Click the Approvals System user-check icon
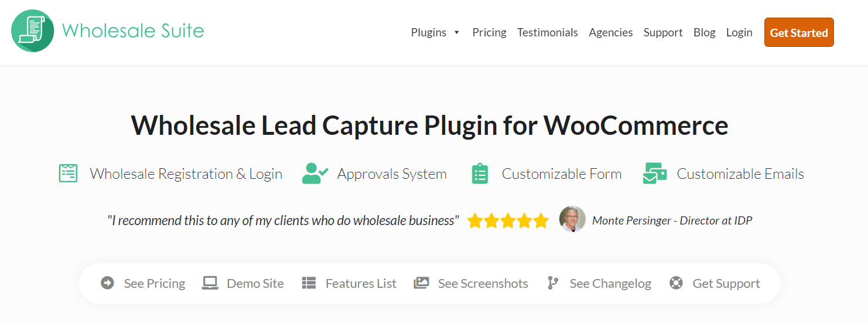The height and width of the screenshot is (323, 868). 315,174
